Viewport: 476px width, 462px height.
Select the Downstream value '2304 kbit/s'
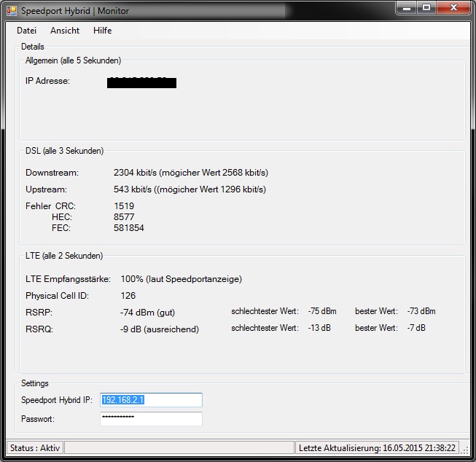click(135, 173)
